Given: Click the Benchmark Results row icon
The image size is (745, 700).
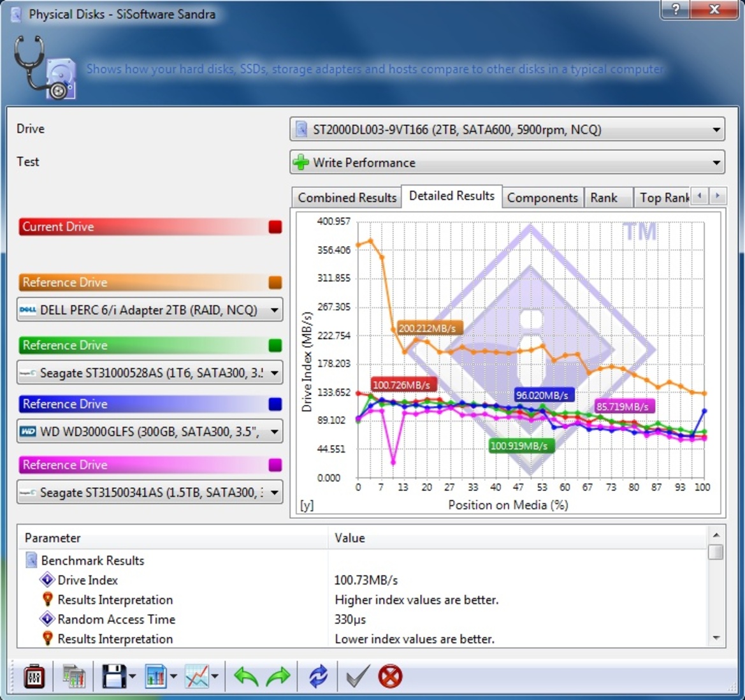Looking at the screenshot, I should [x=31, y=560].
